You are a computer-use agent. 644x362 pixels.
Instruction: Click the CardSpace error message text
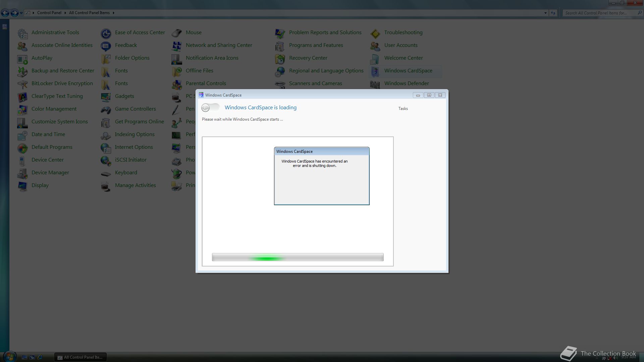coord(314,163)
